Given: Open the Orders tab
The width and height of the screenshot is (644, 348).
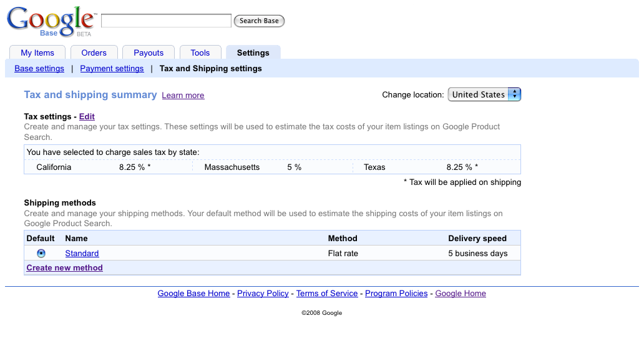Looking at the screenshot, I should coord(94,53).
